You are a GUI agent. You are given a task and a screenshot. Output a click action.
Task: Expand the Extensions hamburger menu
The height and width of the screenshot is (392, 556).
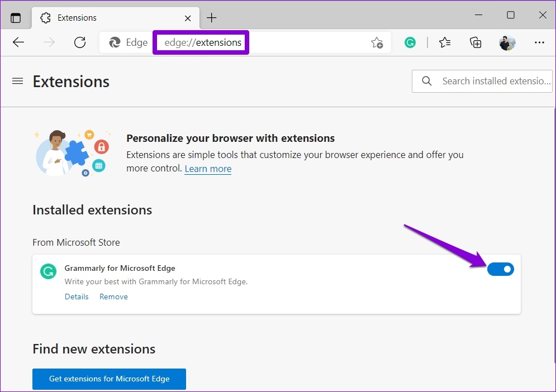tap(18, 81)
